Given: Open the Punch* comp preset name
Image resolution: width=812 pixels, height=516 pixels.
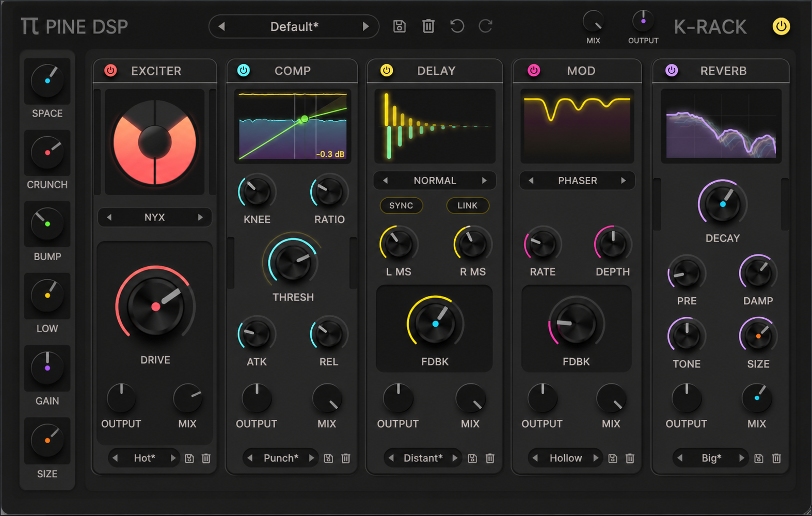Looking at the screenshot, I should [281, 458].
